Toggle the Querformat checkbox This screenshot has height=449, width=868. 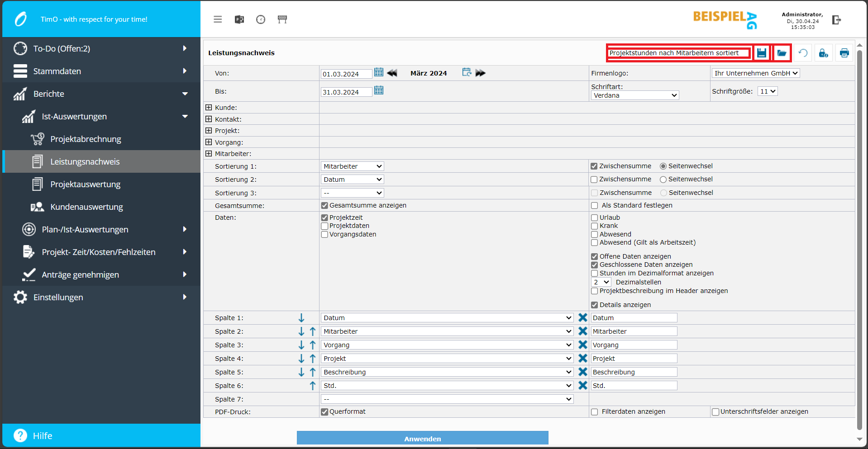324,412
